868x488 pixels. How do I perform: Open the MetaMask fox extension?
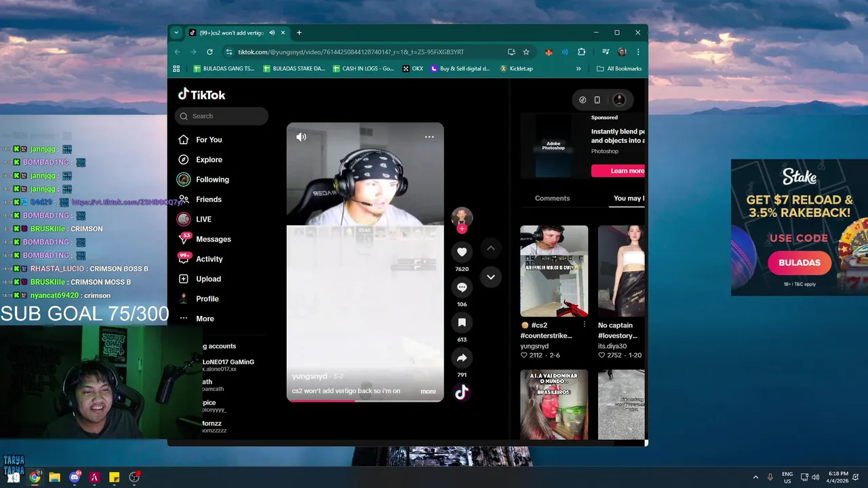[549, 52]
